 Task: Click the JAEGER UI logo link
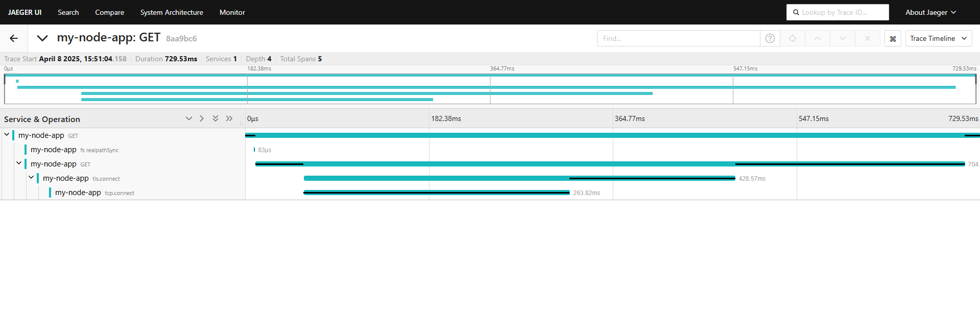25,12
